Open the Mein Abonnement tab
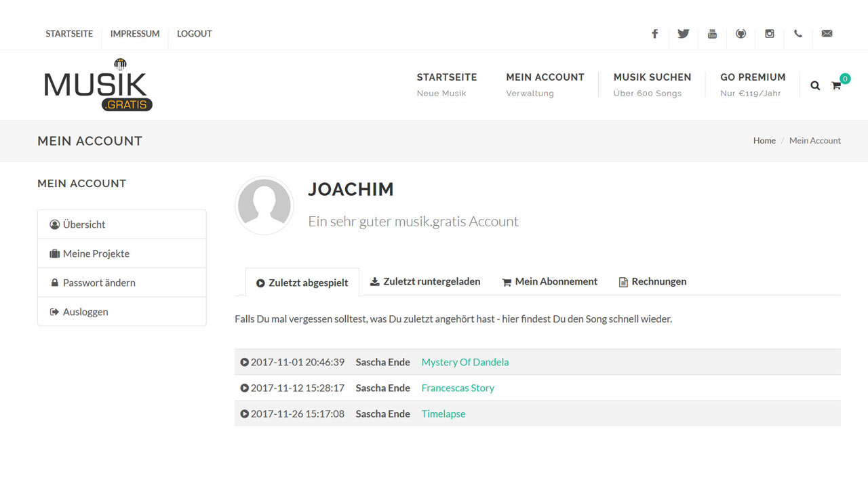The height and width of the screenshot is (488, 868). (x=549, y=282)
